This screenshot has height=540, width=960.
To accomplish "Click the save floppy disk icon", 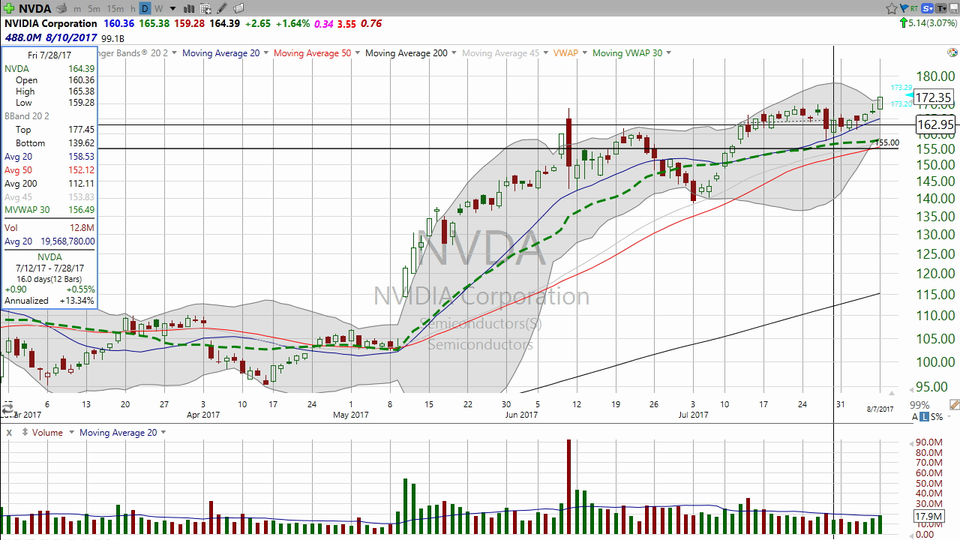I will (x=954, y=9).
